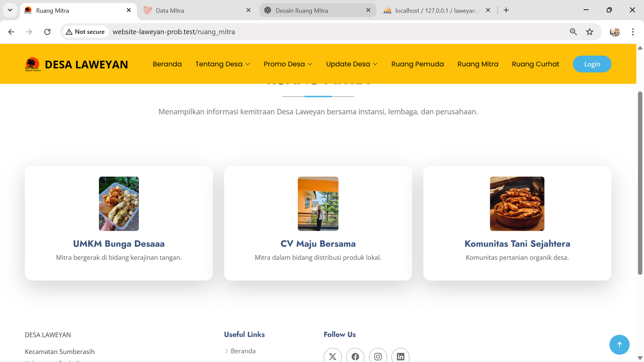Open Ruang Curhat in navigation
Viewport: 644px width, 362px height.
pos(535,64)
